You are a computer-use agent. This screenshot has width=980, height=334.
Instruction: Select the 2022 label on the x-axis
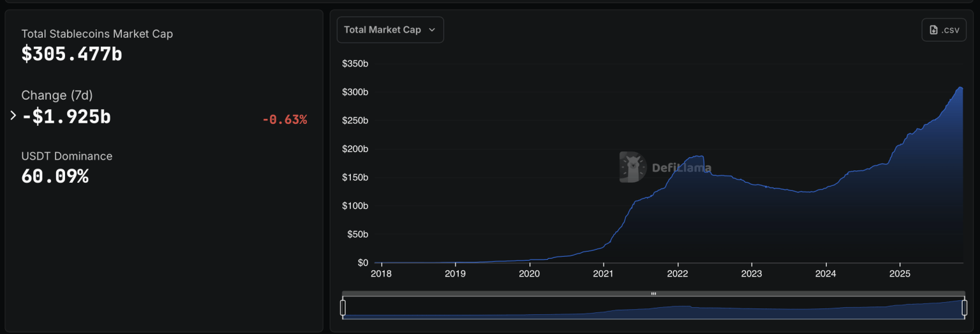pyautogui.click(x=677, y=274)
